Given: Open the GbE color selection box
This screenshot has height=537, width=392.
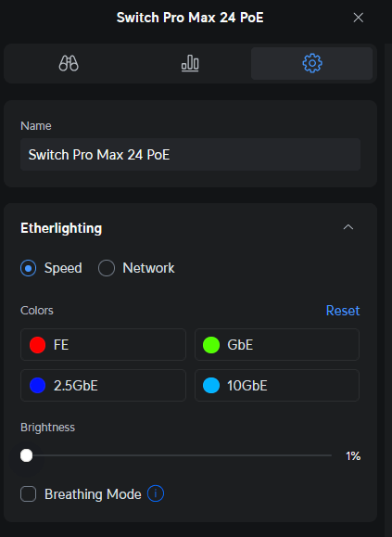Looking at the screenshot, I should click(277, 344).
